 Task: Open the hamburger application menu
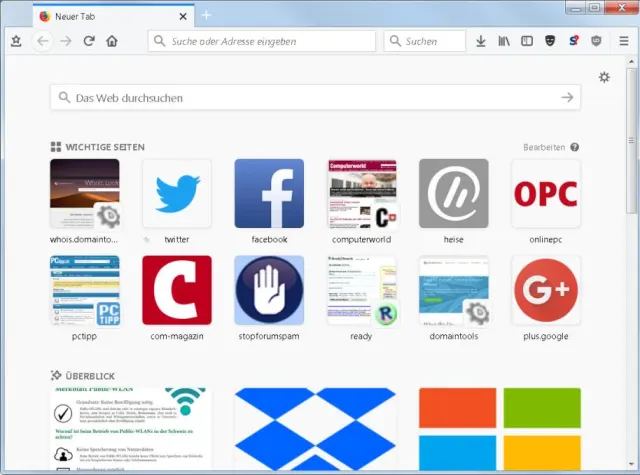(x=624, y=41)
